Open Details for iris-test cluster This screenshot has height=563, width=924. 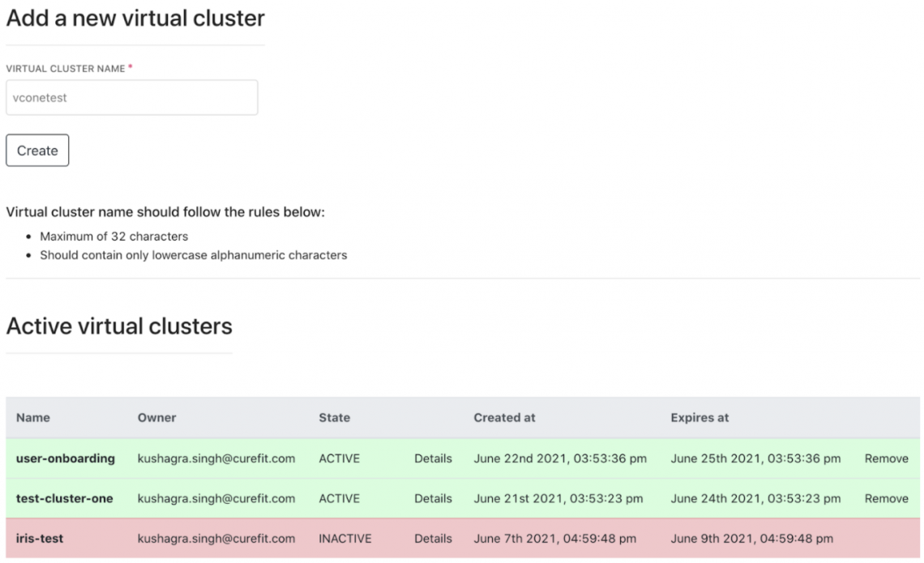click(433, 538)
